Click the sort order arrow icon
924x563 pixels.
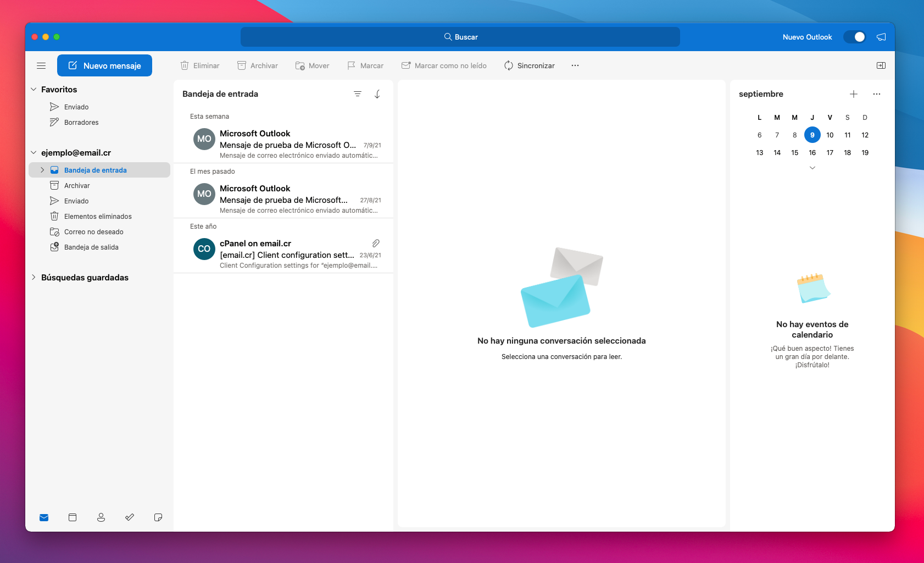pyautogui.click(x=377, y=94)
